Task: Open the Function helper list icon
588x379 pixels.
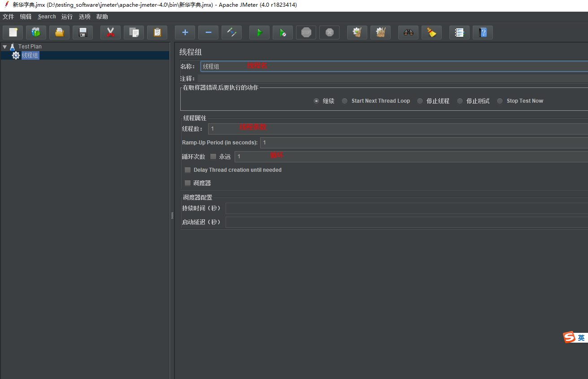Action: (460, 32)
